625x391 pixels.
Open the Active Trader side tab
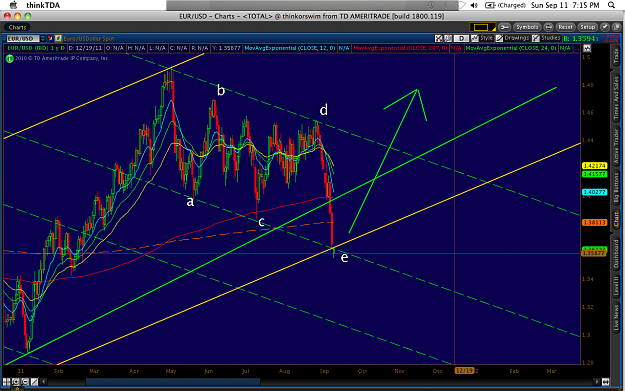(616, 146)
